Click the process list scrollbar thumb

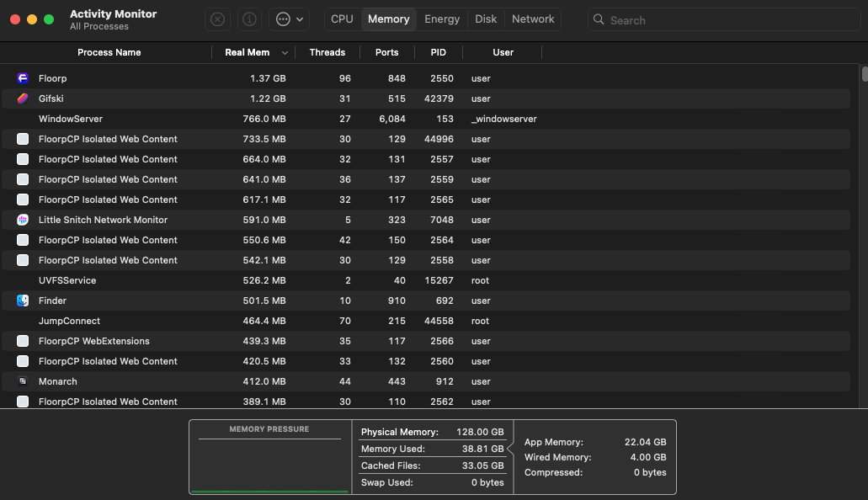[864, 74]
